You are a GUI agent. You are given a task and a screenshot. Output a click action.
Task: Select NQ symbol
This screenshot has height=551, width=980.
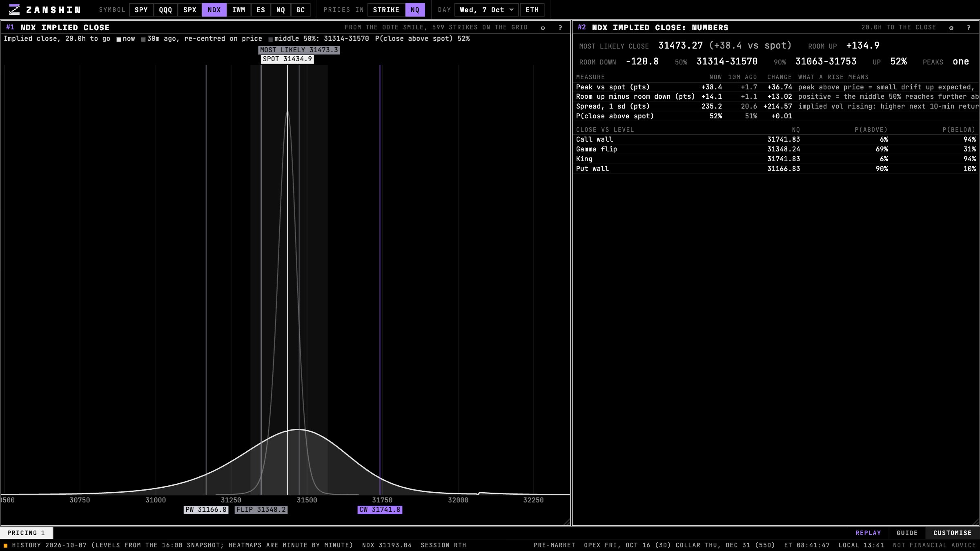[x=281, y=10]
